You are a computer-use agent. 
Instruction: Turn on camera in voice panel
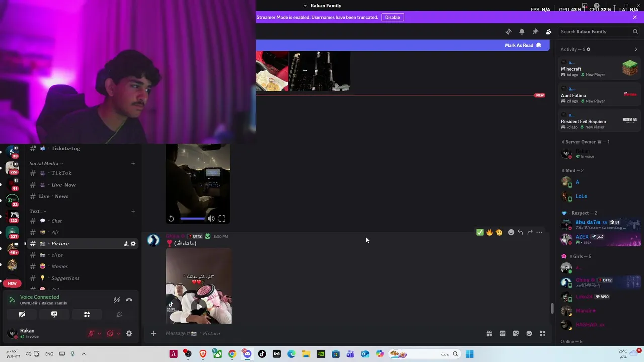22,314
